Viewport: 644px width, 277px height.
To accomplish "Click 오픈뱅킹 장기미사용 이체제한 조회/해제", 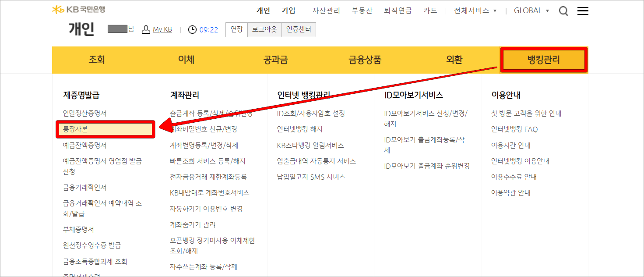I will pyautogui.click(x=212, y=246).
